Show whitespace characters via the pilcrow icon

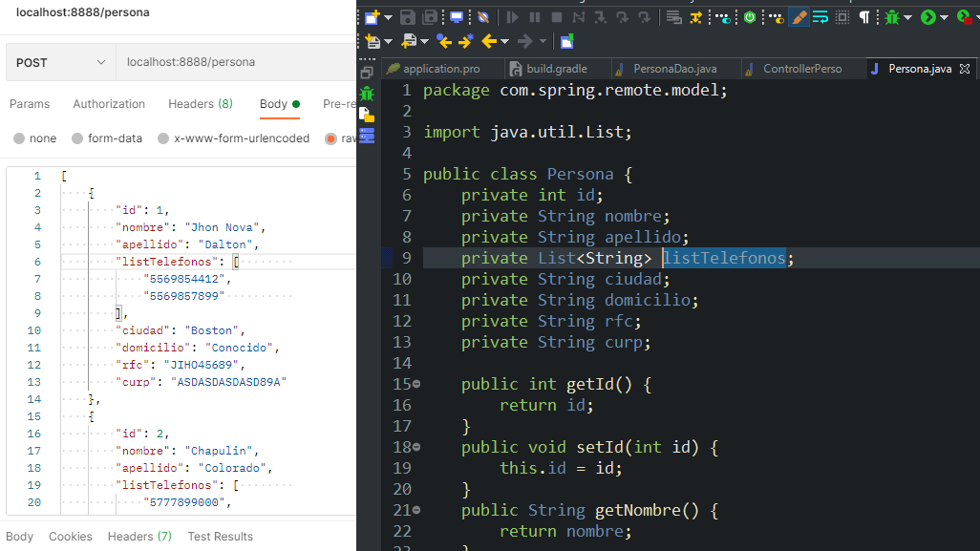864,17
